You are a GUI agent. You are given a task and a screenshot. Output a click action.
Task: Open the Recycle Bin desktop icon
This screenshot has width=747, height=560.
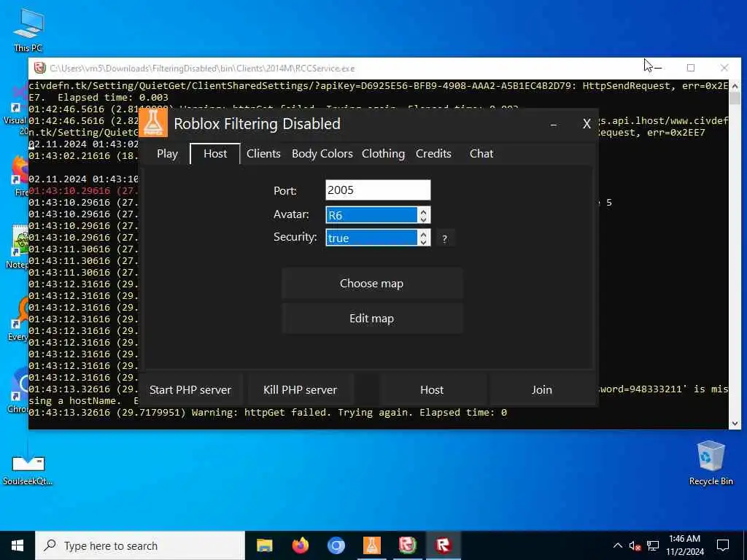click(711, 462)
